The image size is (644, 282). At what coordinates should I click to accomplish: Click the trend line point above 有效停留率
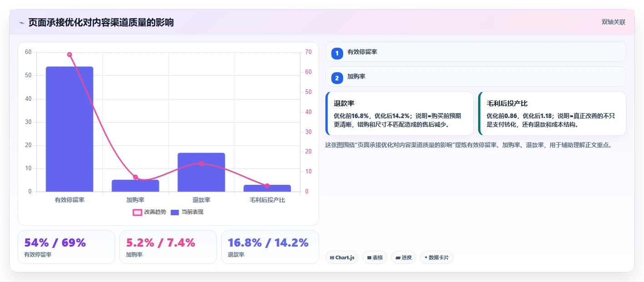click(x=70, y=54)
